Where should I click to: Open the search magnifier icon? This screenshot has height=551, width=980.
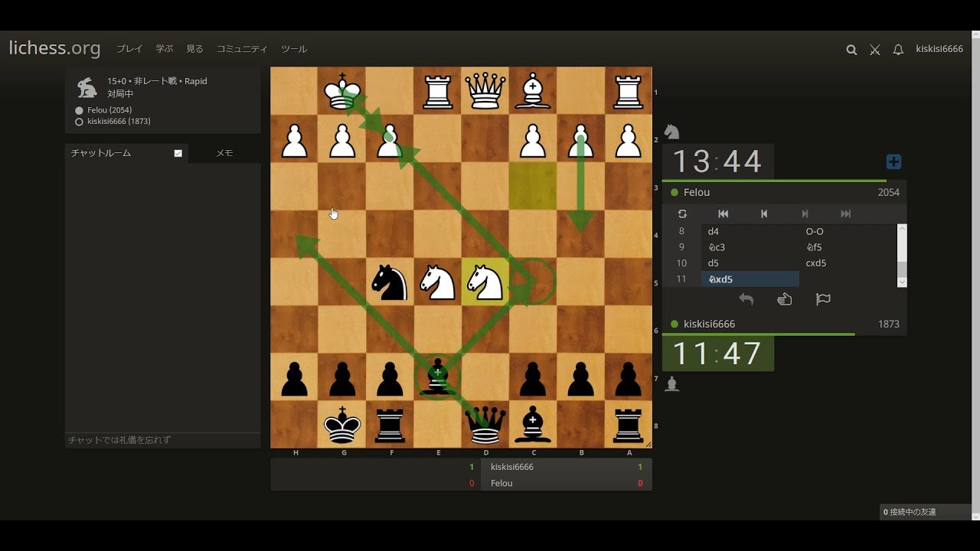tap(851, 50)
